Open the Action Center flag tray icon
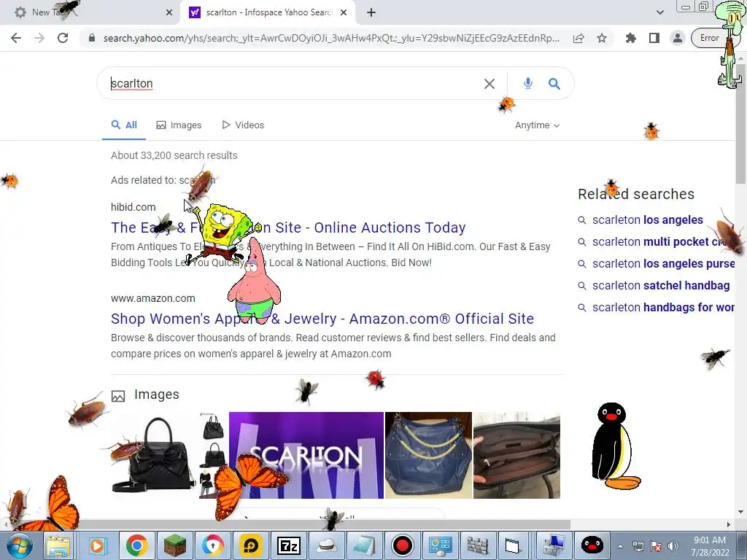747x560 pixels. click(656, 547)
